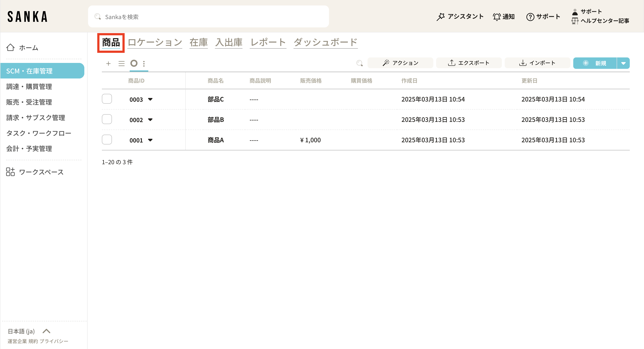Click the Sankaを検索 search field
This screenshot has height=349, width=644.
[x=208, y=17]
